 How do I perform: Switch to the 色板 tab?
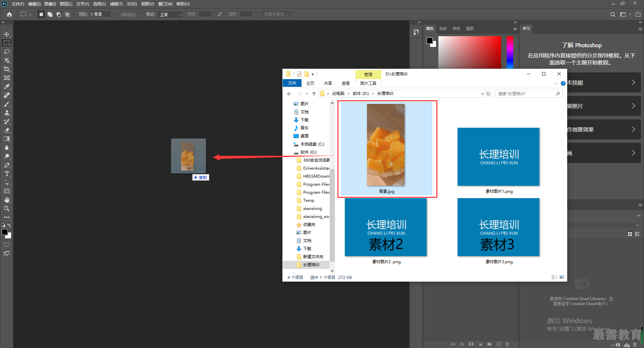point(443,29)
